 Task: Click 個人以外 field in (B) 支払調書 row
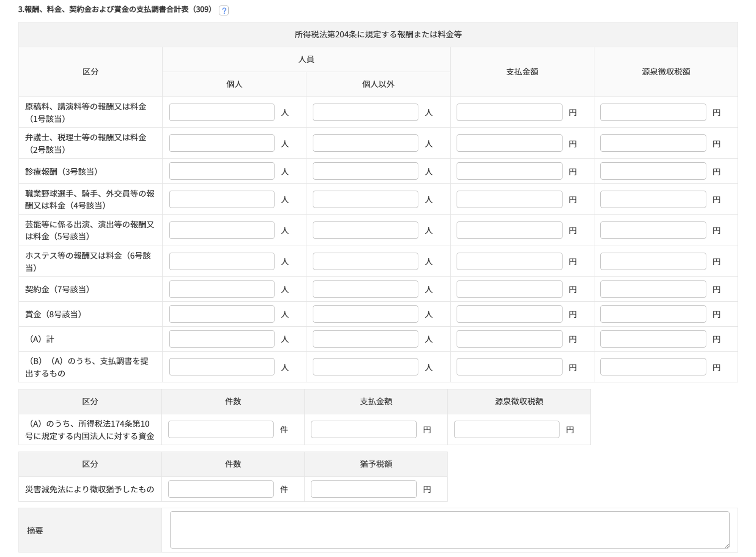point(365,367)
